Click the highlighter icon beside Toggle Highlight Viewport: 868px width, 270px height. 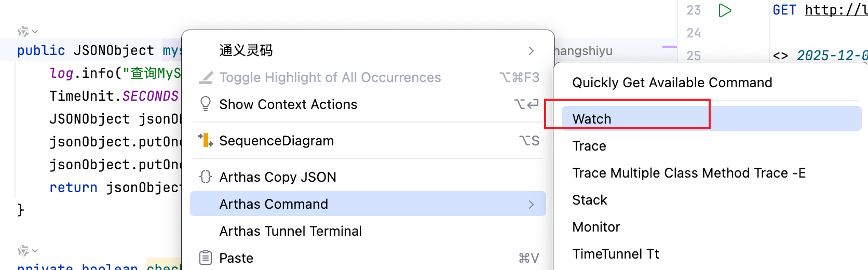[x=206, y=77]
